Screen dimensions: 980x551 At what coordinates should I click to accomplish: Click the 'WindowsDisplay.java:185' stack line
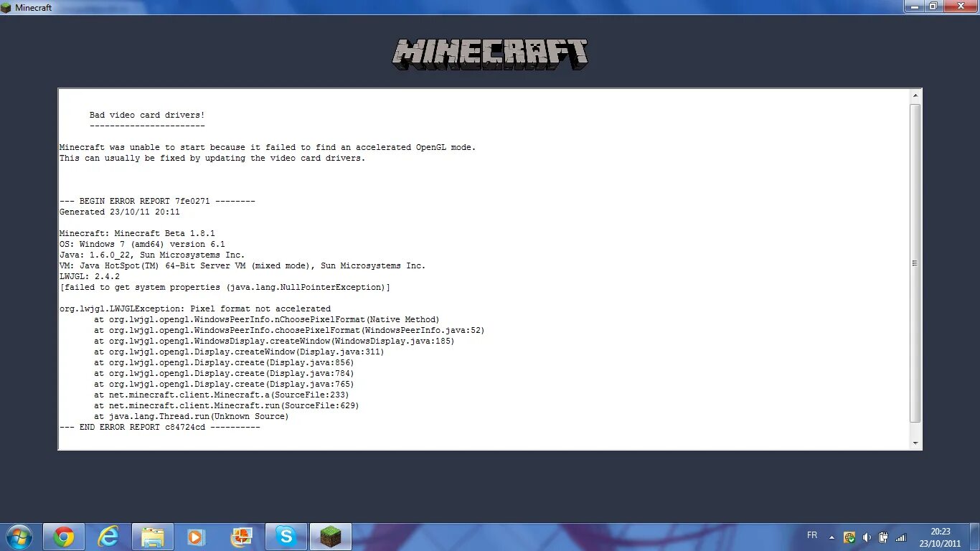274,341
